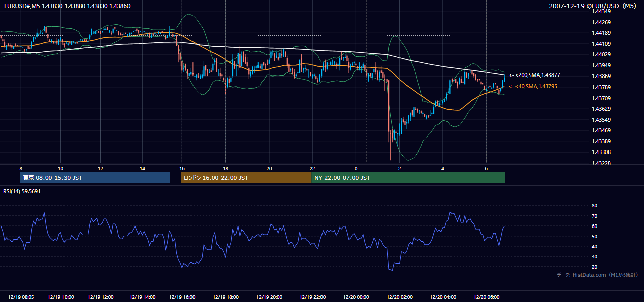This screenshot has width=644, height=302.
Task: Click the hour label 6 on time axis
Action: (x=486, y=168)
